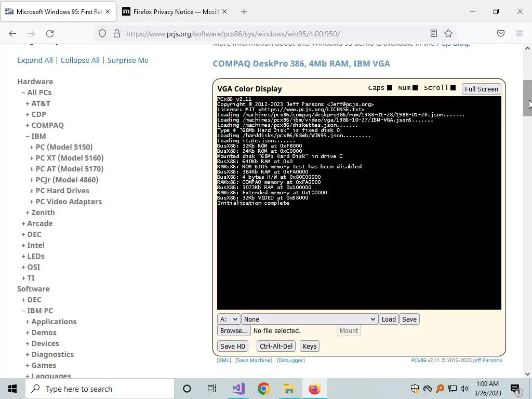Go back using the browser back arrow
The height and width of the screenshot is (399, 532).
pos(12,34)
